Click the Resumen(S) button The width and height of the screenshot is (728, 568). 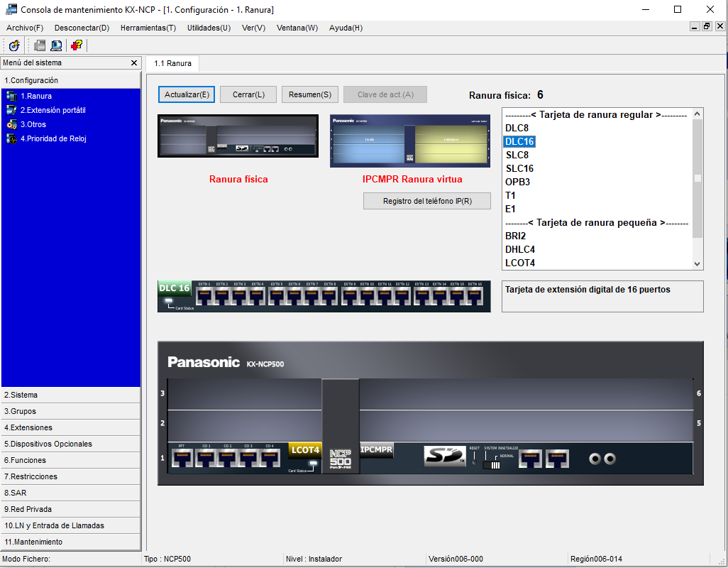point(310,94)
